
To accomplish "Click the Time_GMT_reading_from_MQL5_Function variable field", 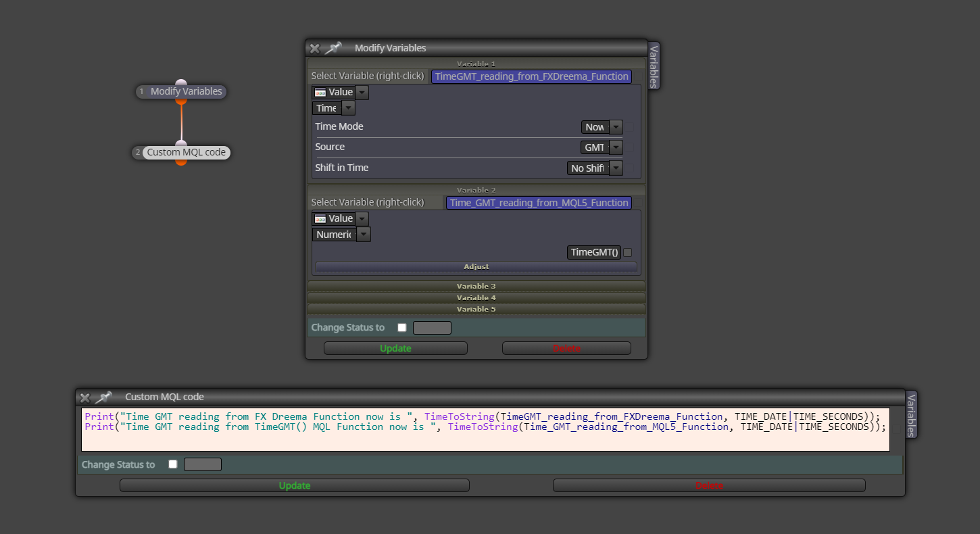I will (x=539, y=203).
